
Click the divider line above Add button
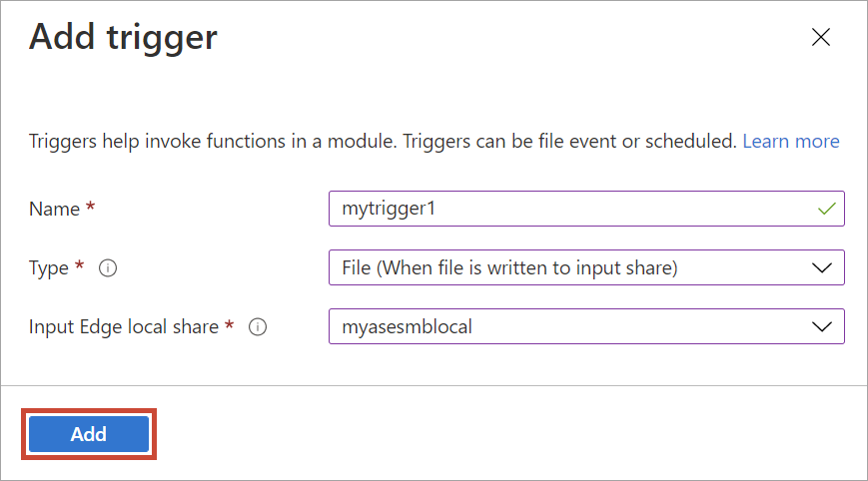point(434,385)
